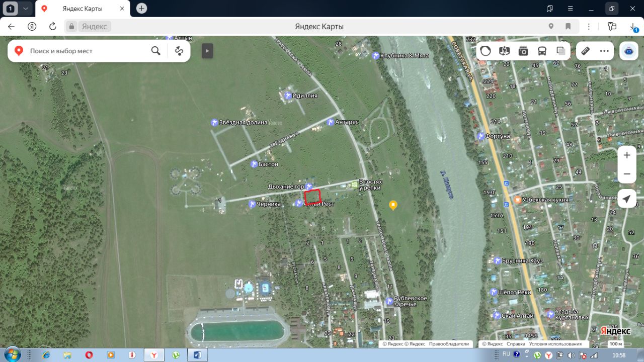Viewport: 644px width, 362px height.
Task: Click the Рублевское заречье place marker
Action: (389, 301)
